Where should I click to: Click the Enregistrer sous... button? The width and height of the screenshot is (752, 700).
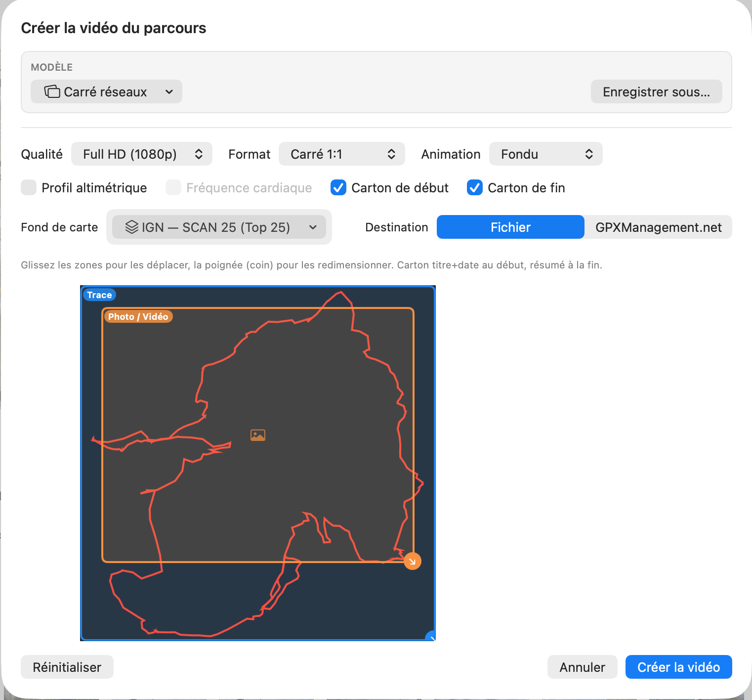point(656,92)
